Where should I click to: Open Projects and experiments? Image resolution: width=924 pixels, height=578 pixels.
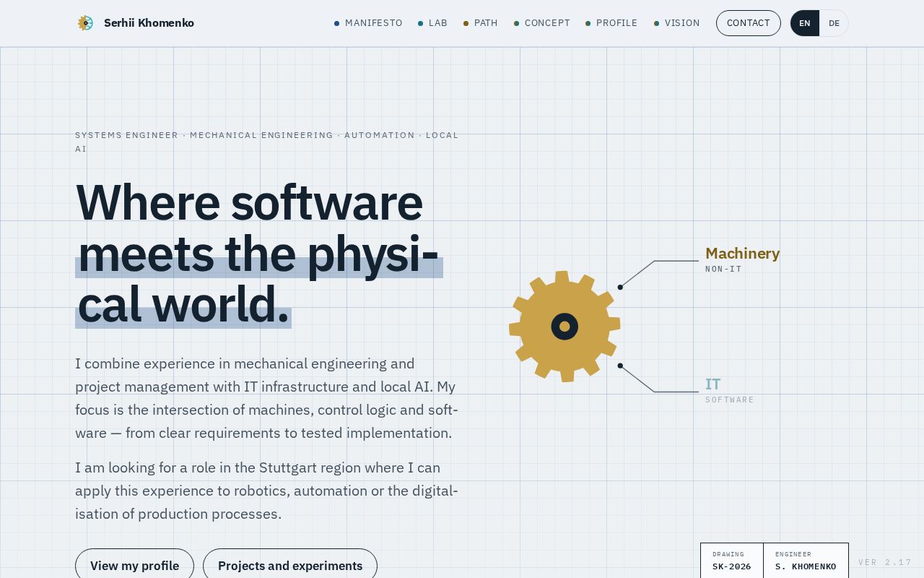[x=290, y=565]
